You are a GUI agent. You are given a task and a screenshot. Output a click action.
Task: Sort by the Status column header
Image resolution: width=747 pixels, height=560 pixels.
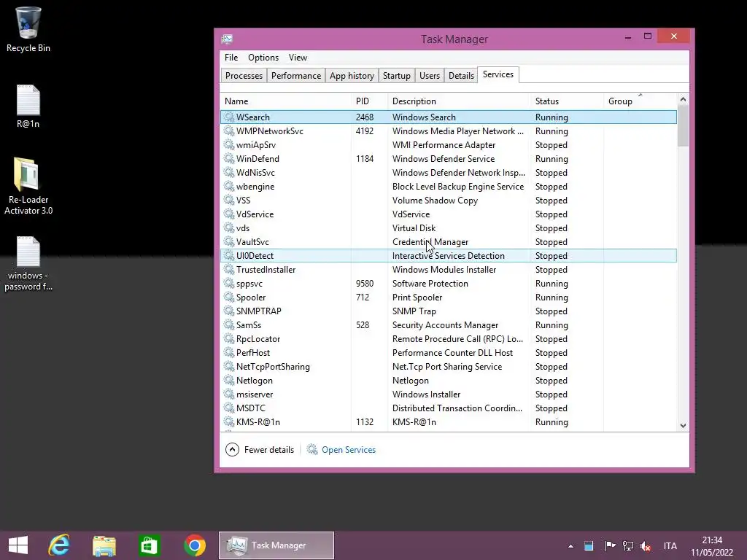tap(567, 101)
